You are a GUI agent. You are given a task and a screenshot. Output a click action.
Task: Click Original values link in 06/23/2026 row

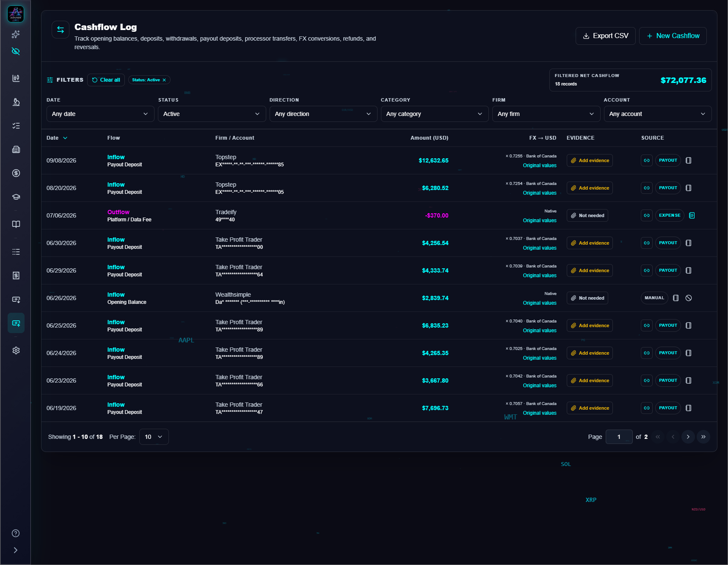pos(540,386)
